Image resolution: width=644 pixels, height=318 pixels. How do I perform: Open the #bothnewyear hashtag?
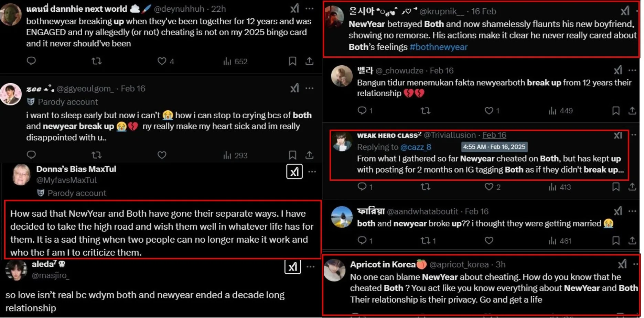coord(438,47)
